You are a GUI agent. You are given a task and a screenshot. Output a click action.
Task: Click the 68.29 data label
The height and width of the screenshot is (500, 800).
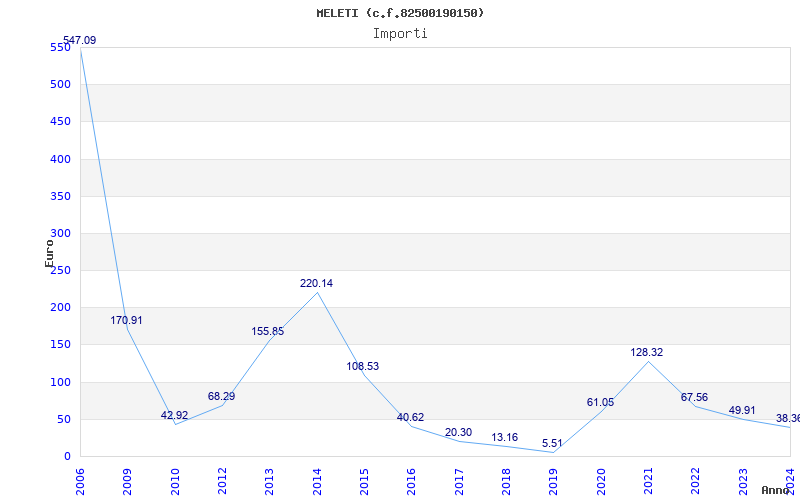tap(221, 396)
